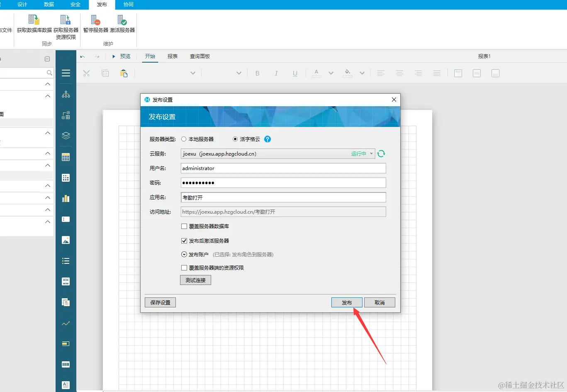Switch to the 开始 tab
567x392 pixels.
click(x=150, y=56)
